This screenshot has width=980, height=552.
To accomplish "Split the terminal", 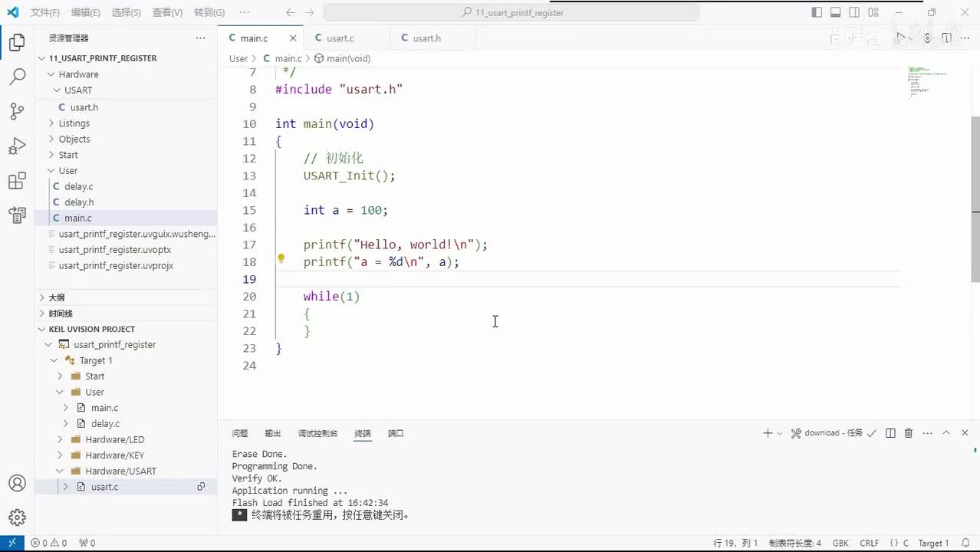I will (890, 433).
